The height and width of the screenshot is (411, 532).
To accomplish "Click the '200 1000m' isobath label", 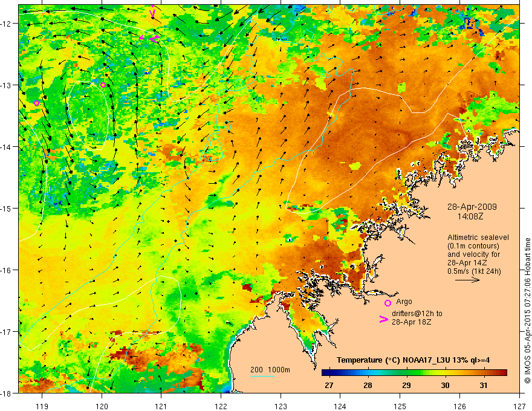I will pos(270,370).
